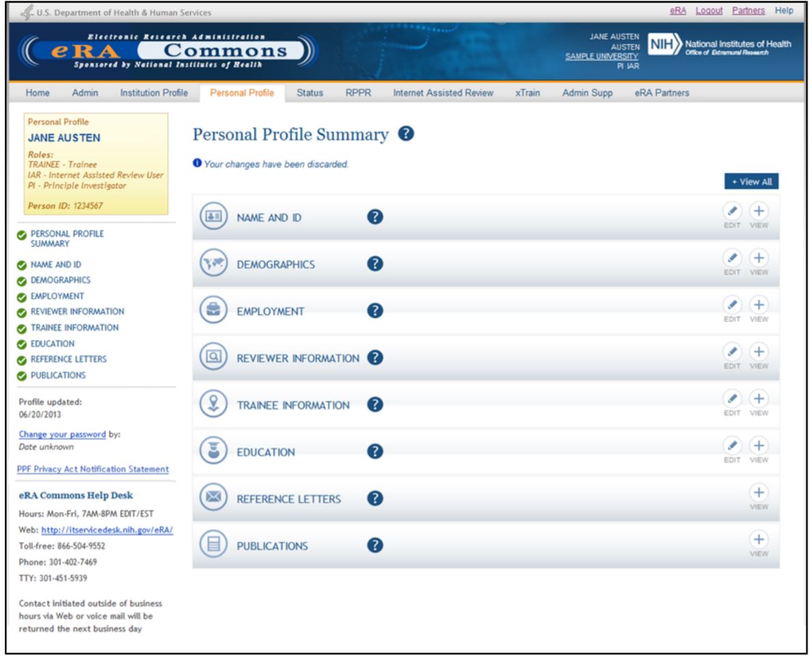Click the eRA link in top bar

677,10
